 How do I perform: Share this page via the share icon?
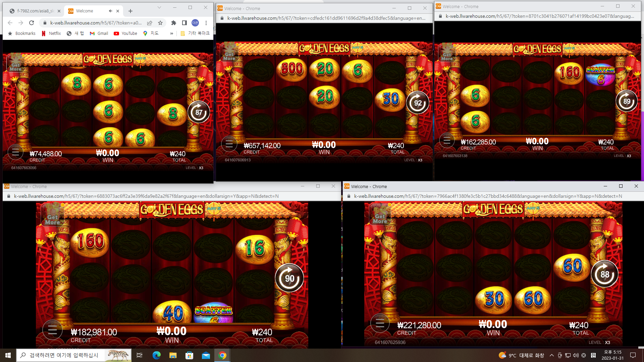click(150, 23)
